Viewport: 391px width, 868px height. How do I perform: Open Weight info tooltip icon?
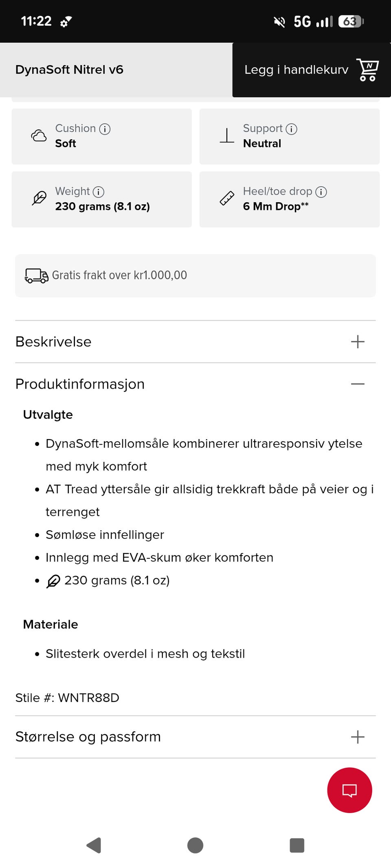[x=99, y=192]
